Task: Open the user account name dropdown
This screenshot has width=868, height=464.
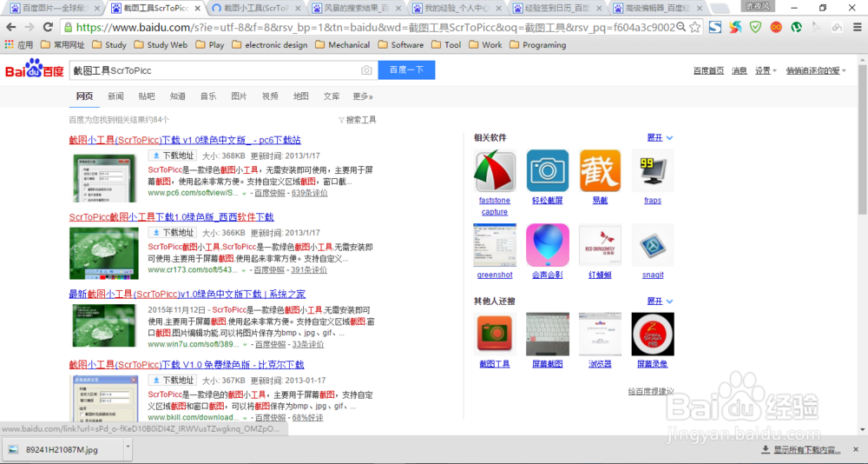Action: pyautogui.click(x=816, y=70)
